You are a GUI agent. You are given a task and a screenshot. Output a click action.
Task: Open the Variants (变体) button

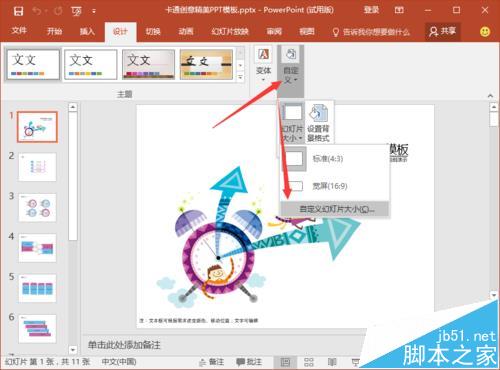click(x=263, y=64)
